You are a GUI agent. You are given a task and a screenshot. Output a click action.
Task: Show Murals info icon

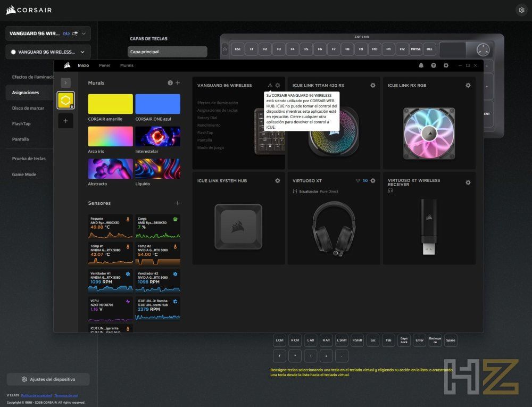[x=170, y=83]
